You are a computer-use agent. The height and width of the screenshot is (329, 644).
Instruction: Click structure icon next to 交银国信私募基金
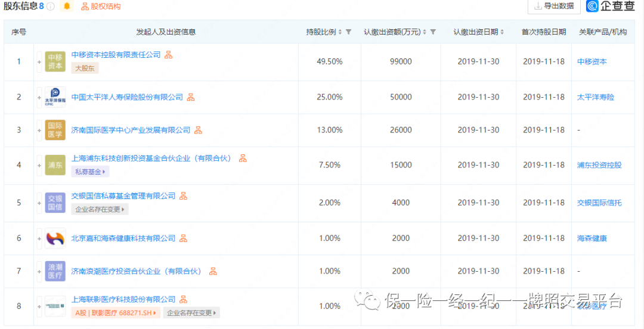point(184,196)
